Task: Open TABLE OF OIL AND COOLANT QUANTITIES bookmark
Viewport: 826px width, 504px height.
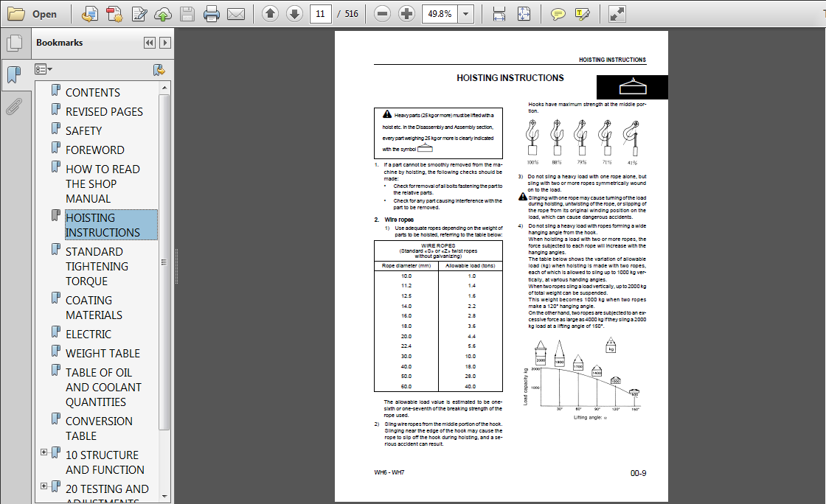Action: [103, 387]
